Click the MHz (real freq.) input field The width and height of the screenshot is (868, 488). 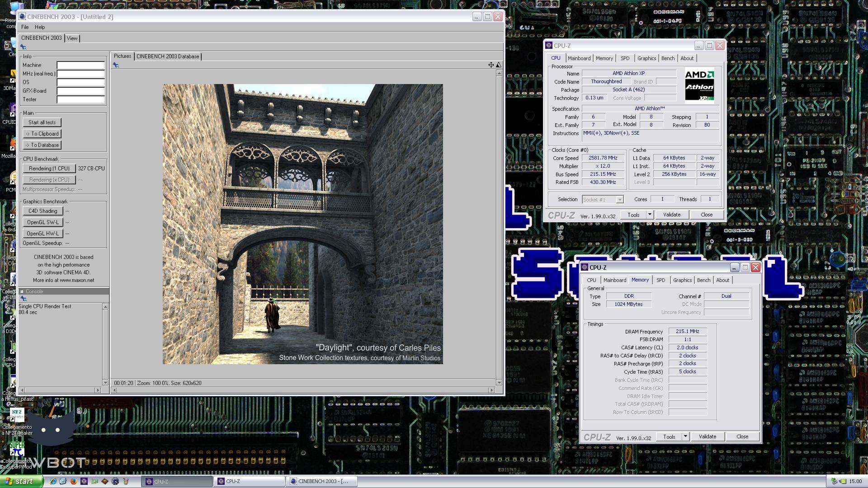click(80, 74)
